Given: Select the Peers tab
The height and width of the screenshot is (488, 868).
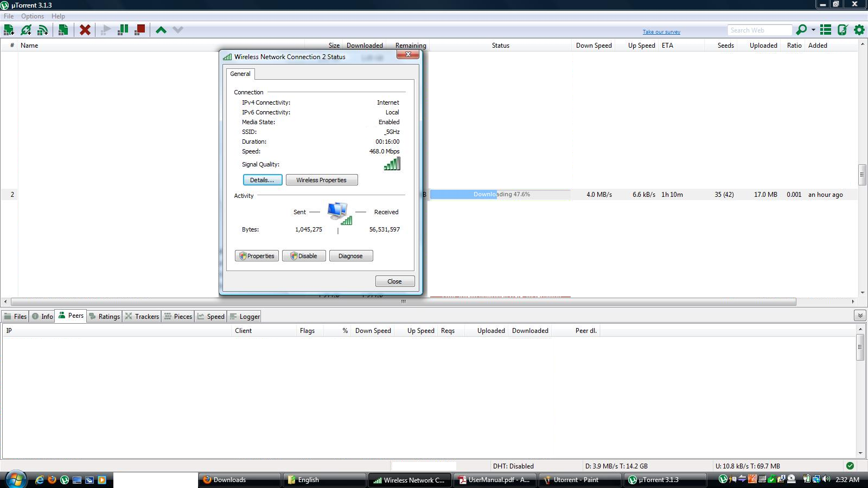Looking at the screenshot, I should pos(71,316).
